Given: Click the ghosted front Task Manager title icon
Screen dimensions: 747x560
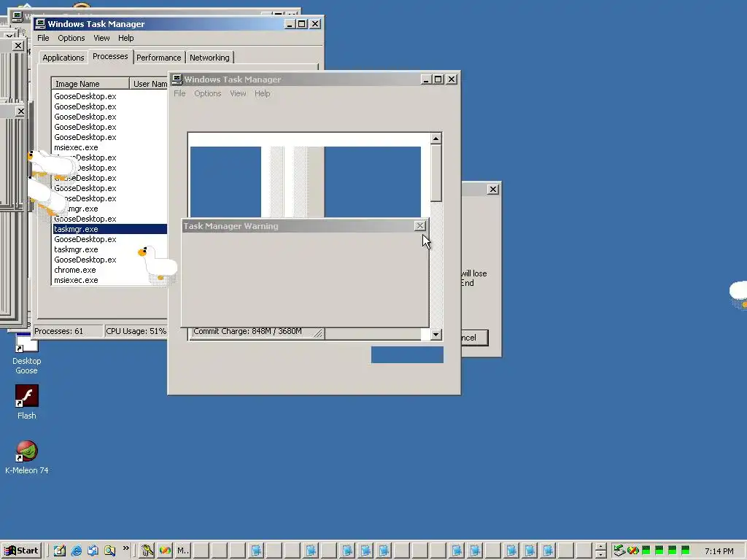Looking at the screenshot, I should tap(177, 79).
